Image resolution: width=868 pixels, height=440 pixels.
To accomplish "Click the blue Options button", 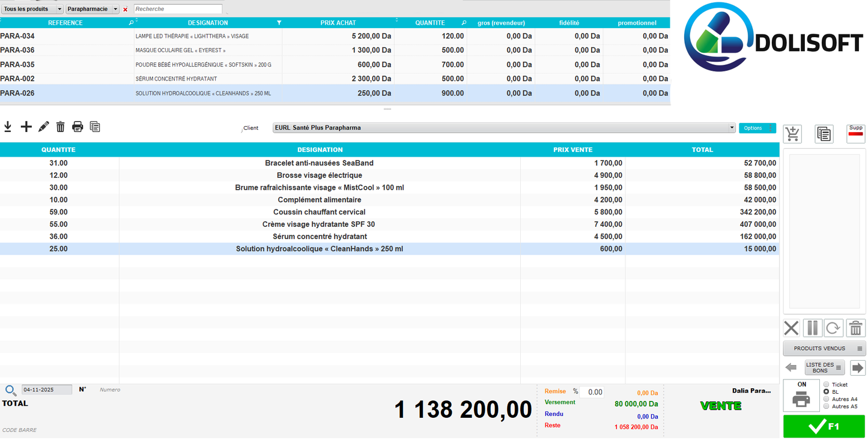I will pos(757,128).
